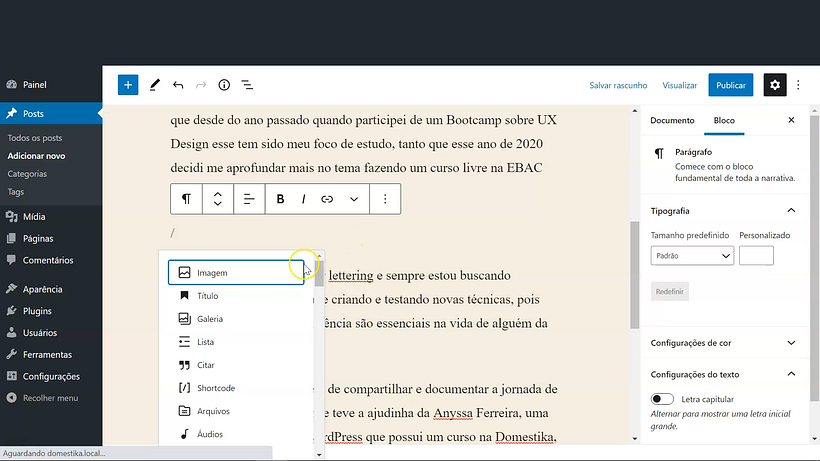This screenshot has width=820, height=461.
Task: Click the editor content vertical scrollbar
Action: (x=634, y=275)
